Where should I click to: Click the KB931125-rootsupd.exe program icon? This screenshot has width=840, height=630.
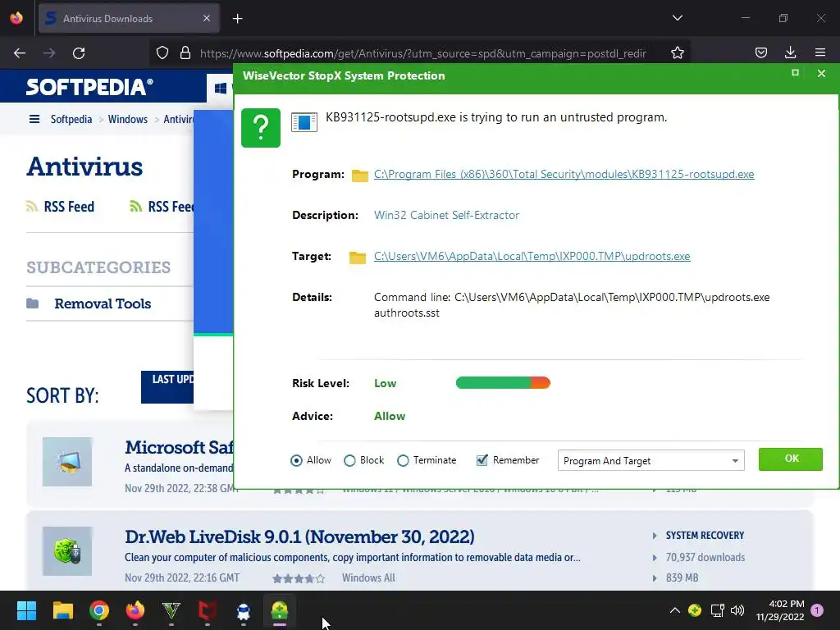pyautogui.click(x=304, y=122)
